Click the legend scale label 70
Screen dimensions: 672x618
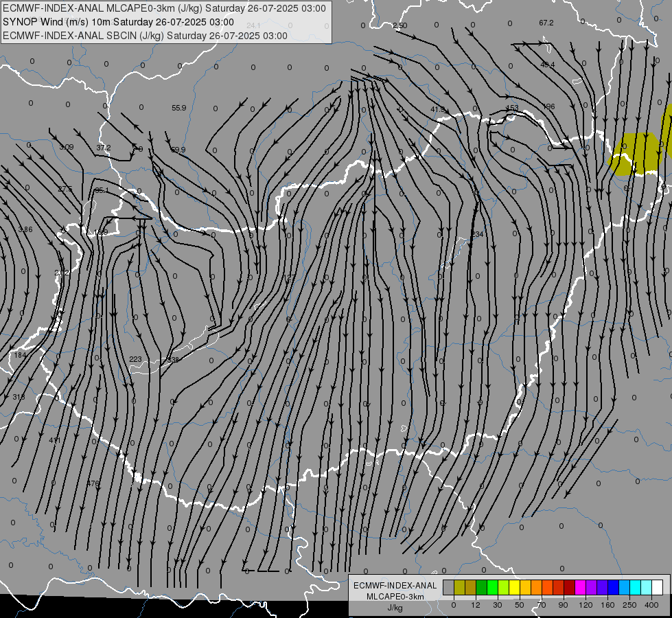click(x=542, y=605)
